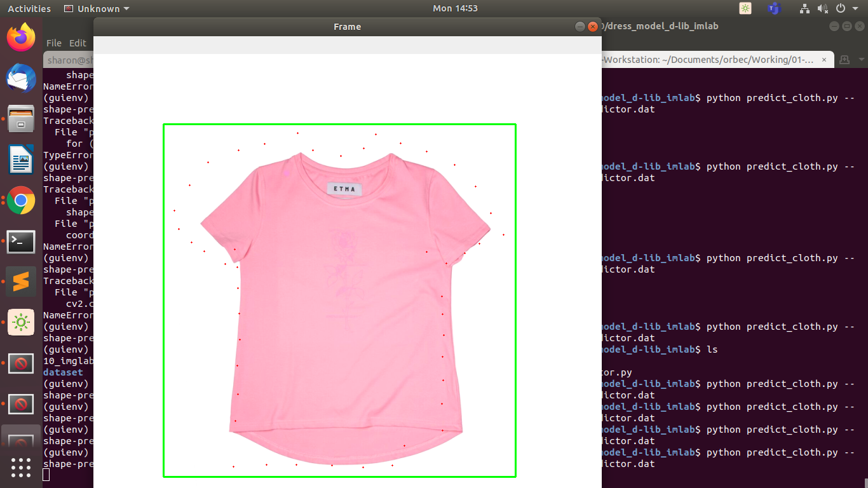Viewport: 868px width, 488px height.
Task: Open the Show Applications grid
Action: click(x=21, y=468)
